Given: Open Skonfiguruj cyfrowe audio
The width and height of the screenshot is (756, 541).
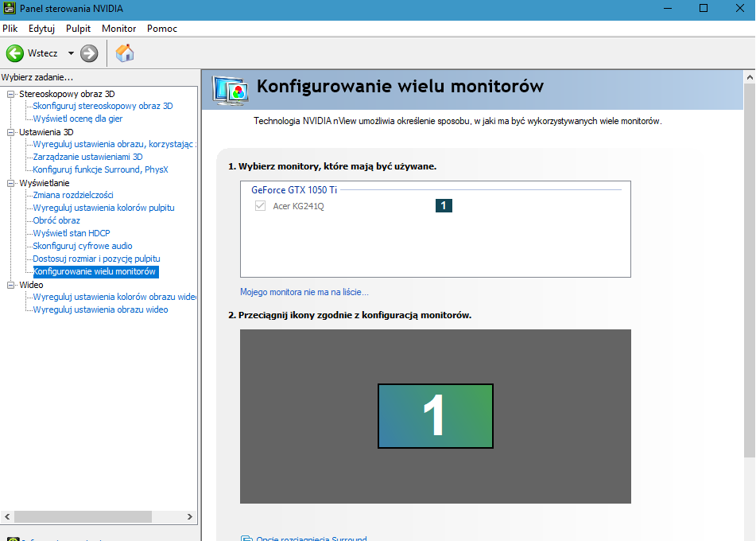Looking at the screenshot, I should point(83,246).
